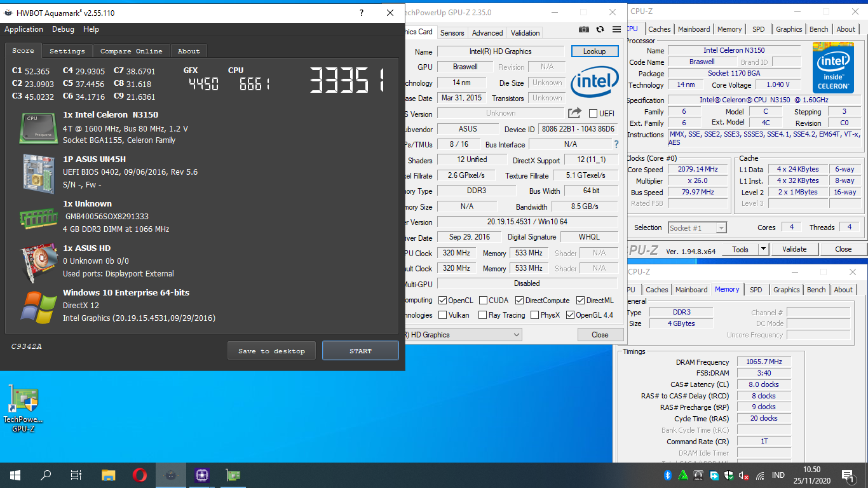Click the purple CPU-Z taskbar icon
Viewport: 868px width, 488px height.
click(202, 475)
